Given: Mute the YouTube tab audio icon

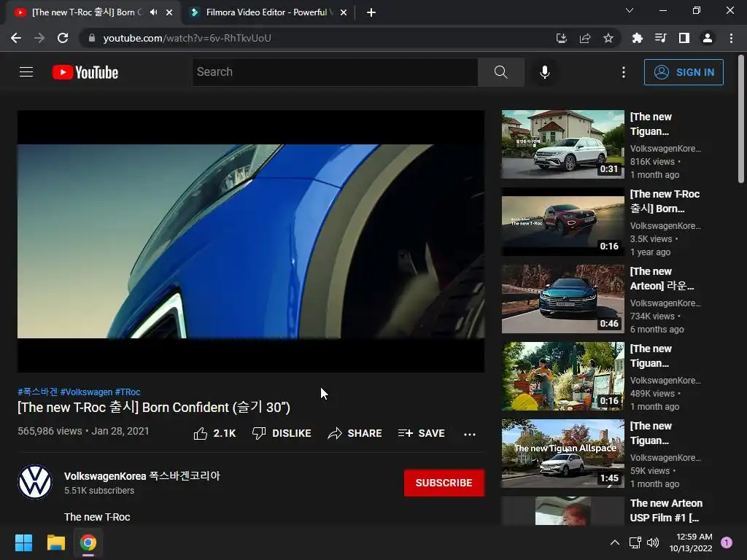Looking at the screenshot, I should tap(153, 12).
